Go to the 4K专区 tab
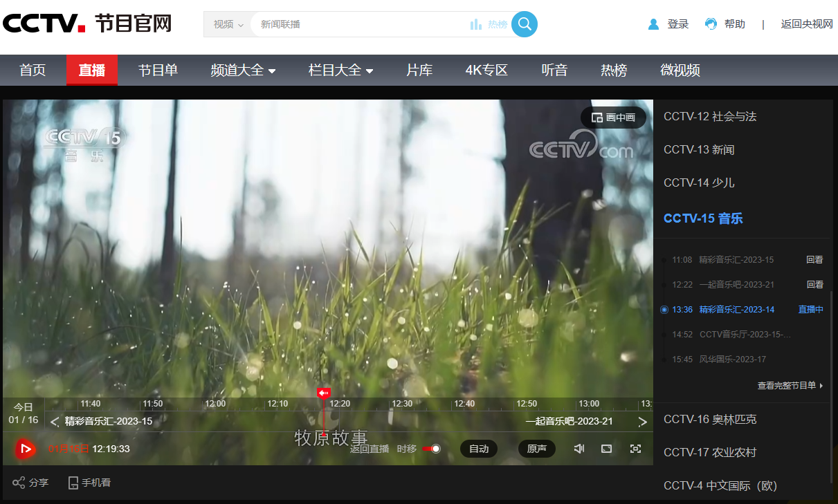Viewport: 838px width, 504px height. click(486, 71)
